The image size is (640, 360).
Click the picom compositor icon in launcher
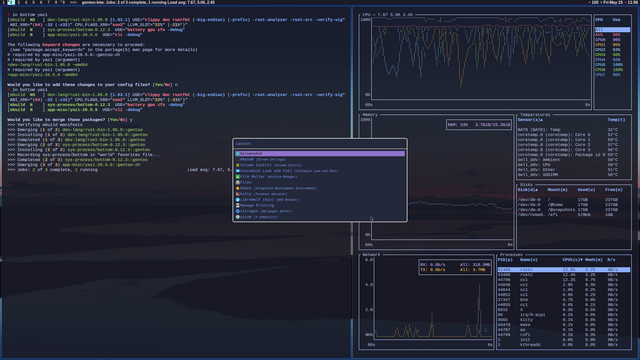coord(238,217)
